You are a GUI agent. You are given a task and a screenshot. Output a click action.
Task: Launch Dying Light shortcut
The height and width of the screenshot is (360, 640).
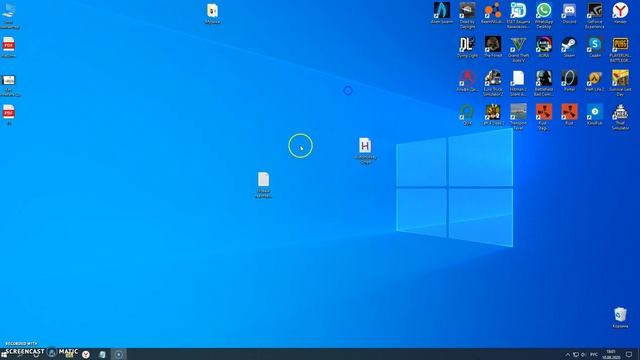pos(467,47)
